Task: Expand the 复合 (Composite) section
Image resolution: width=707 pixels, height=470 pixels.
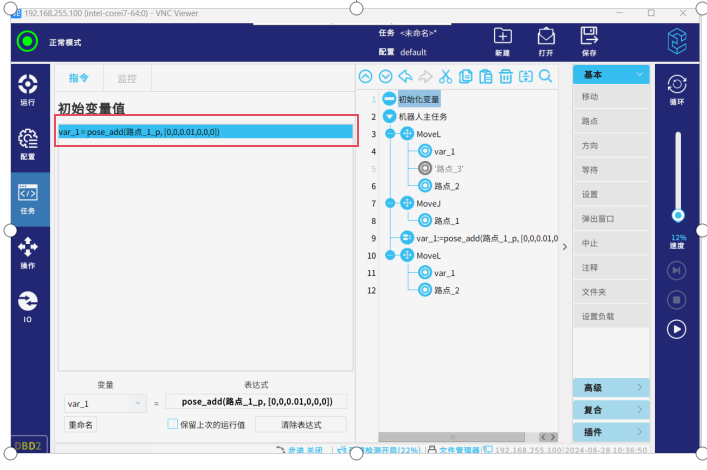Action: (611, 409)
